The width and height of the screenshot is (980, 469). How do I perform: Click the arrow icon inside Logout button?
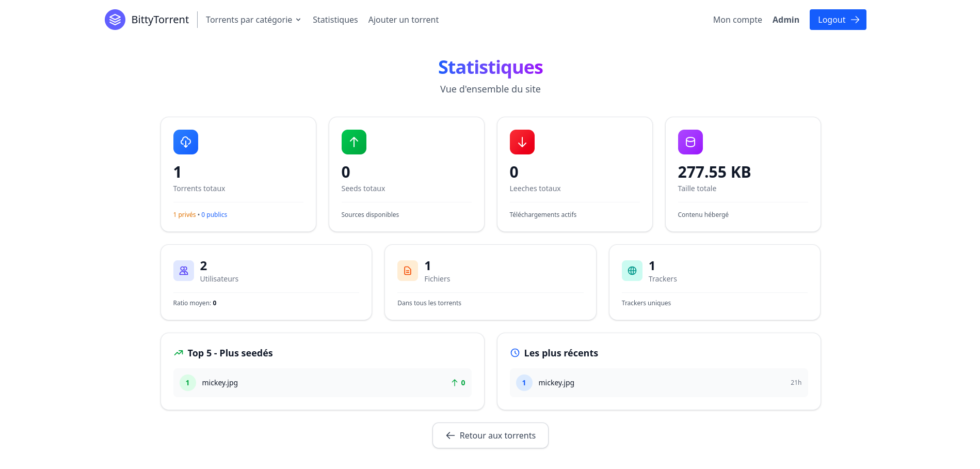click(x=855, y=20)
